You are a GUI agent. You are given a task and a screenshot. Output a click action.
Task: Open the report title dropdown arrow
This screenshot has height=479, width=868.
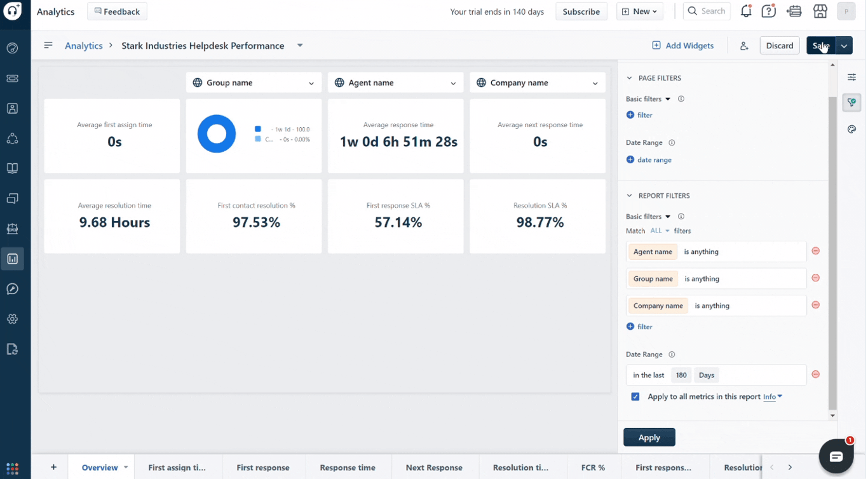tap(300, 45)
